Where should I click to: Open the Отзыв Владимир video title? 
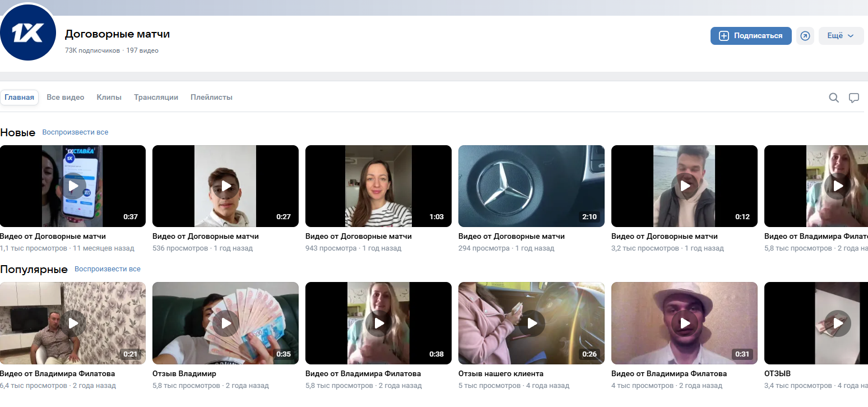click(x=184, y=373)
